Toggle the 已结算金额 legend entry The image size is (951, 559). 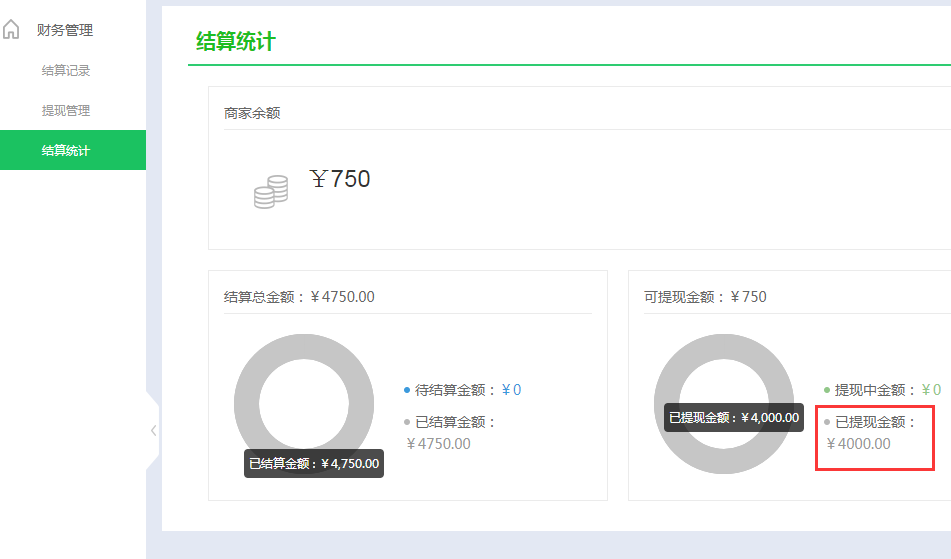[455, 422]
